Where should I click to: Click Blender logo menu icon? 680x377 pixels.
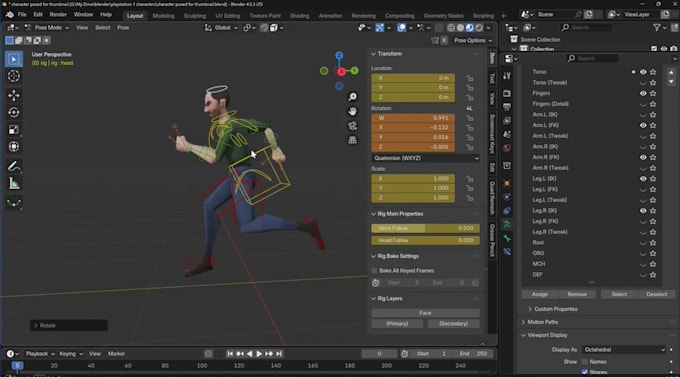9,15
